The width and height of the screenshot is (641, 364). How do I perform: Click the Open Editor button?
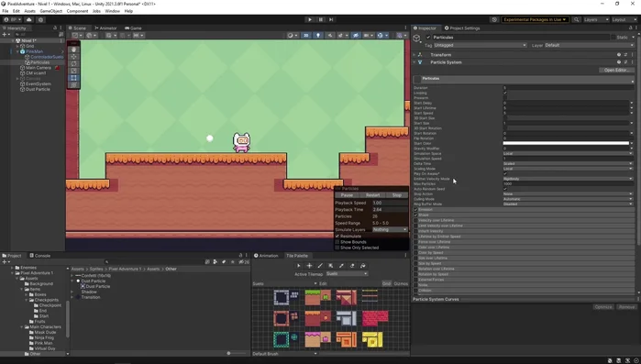(616, 70)
